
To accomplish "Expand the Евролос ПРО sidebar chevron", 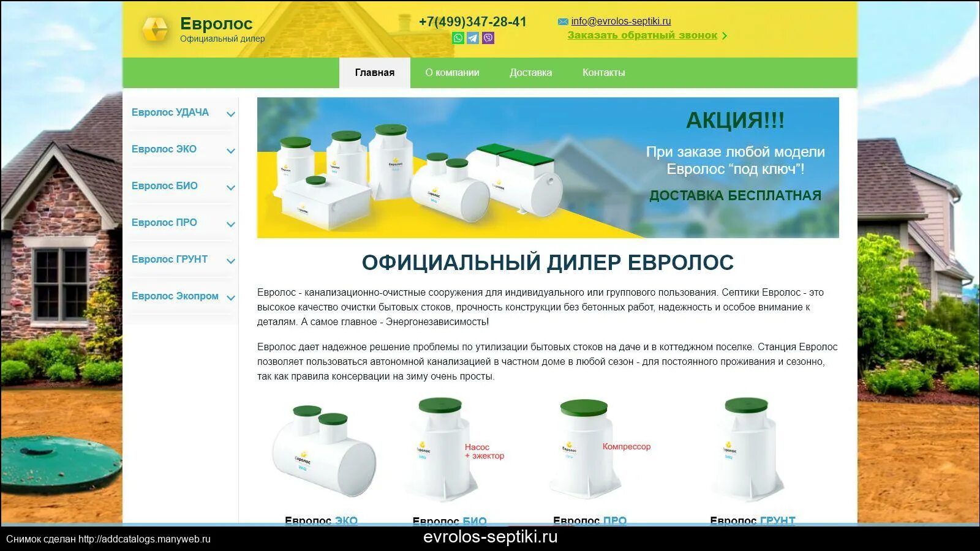I will coord(231,224).
